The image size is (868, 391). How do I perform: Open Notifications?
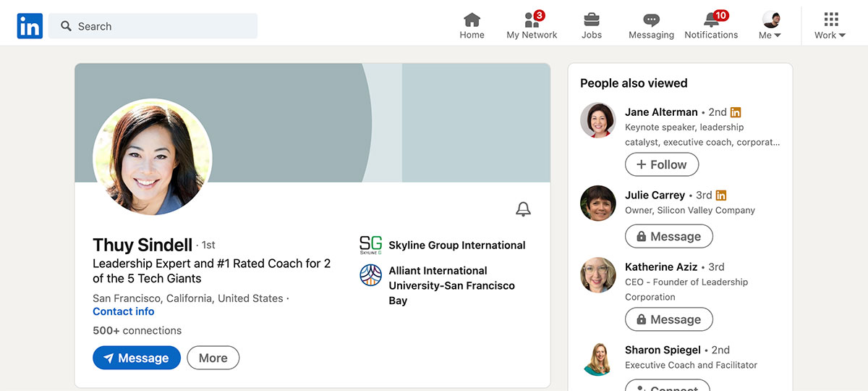[x=711, y=26]
